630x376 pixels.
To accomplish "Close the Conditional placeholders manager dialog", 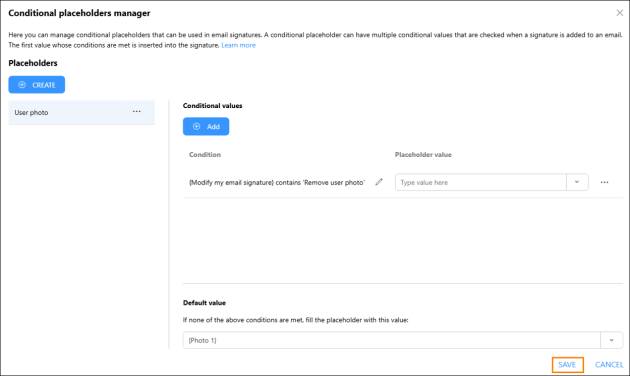I will tap(620, 13).
